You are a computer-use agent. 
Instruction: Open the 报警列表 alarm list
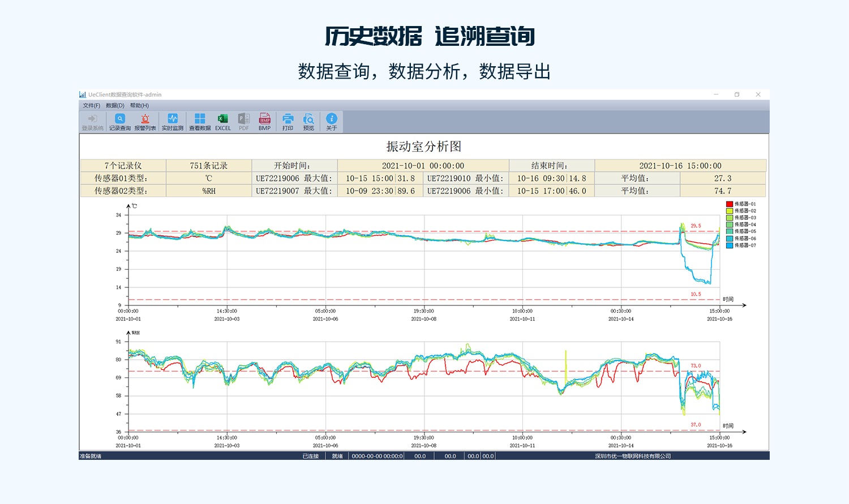145,120
